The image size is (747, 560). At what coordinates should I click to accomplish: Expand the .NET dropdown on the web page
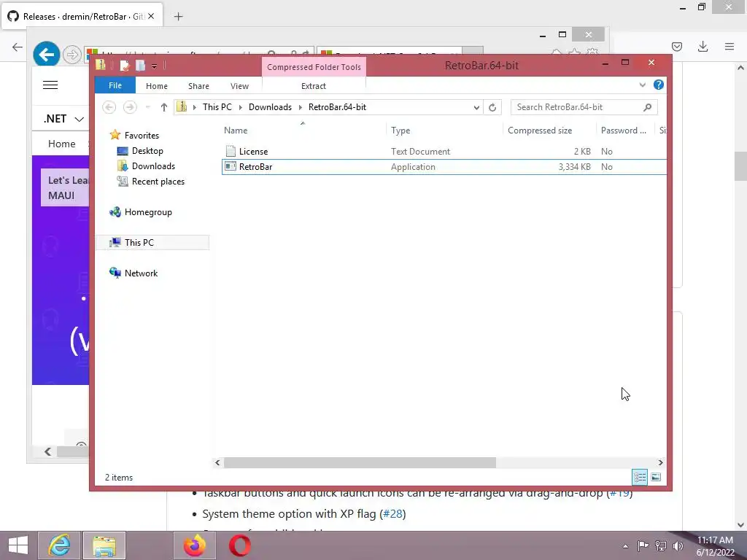(x=64, y=119)
